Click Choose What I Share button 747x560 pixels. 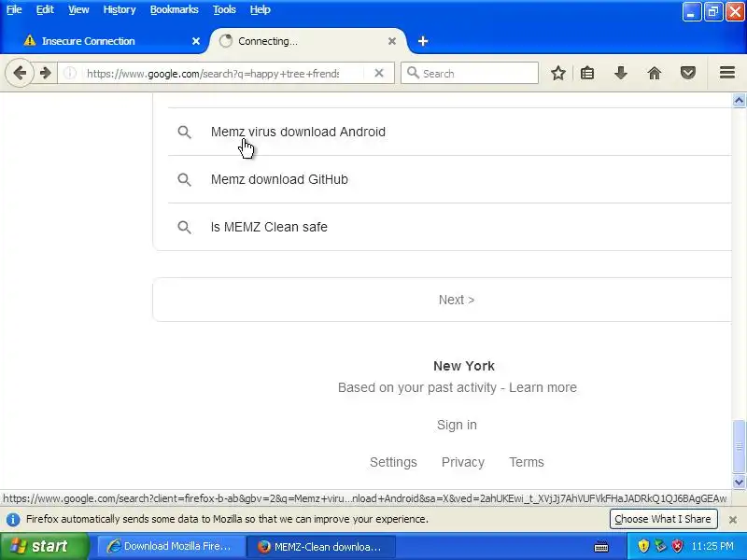tap(663, 519)
